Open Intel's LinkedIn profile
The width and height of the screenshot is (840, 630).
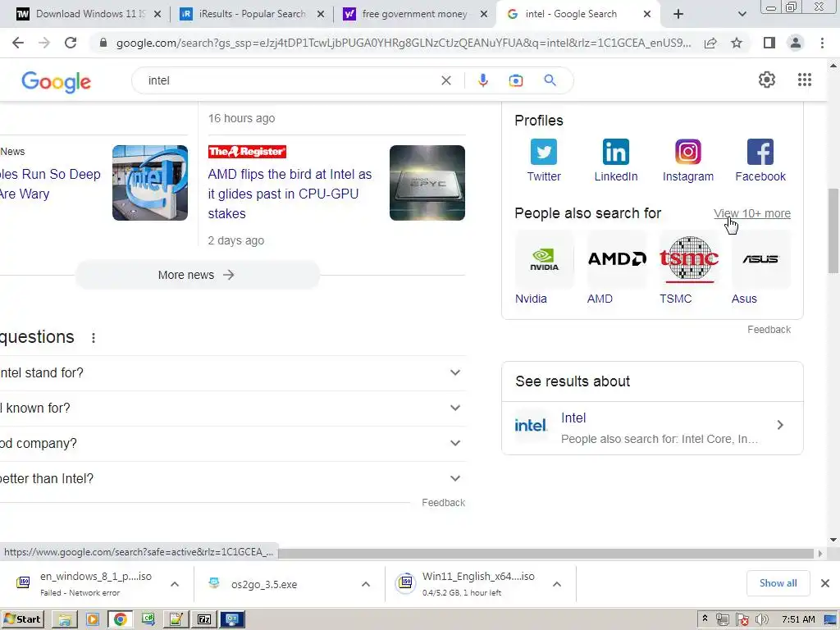click(615, 160)
